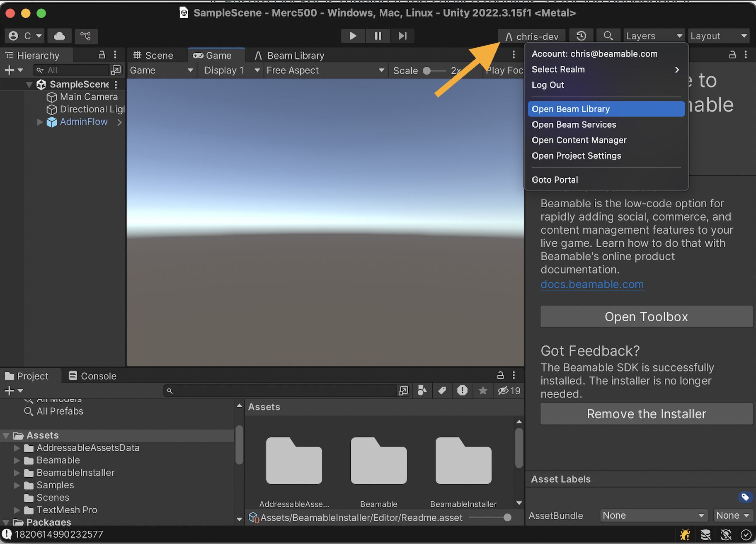This screenshot has width=756, height=544.
Task: Click the asset label tag icon
Action: (745, 497)
